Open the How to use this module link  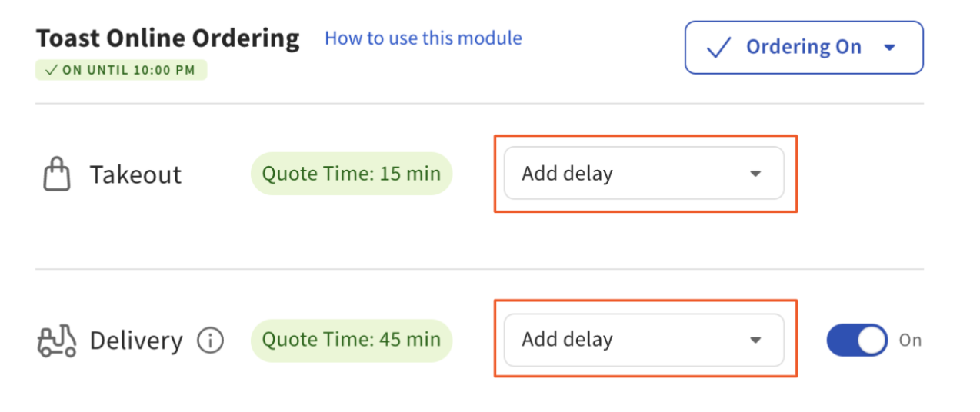423,38
